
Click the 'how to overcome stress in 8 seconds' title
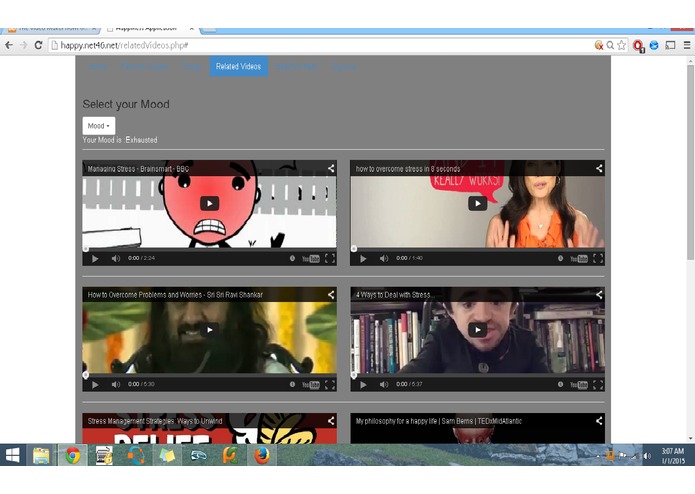[x=408, y=169]
